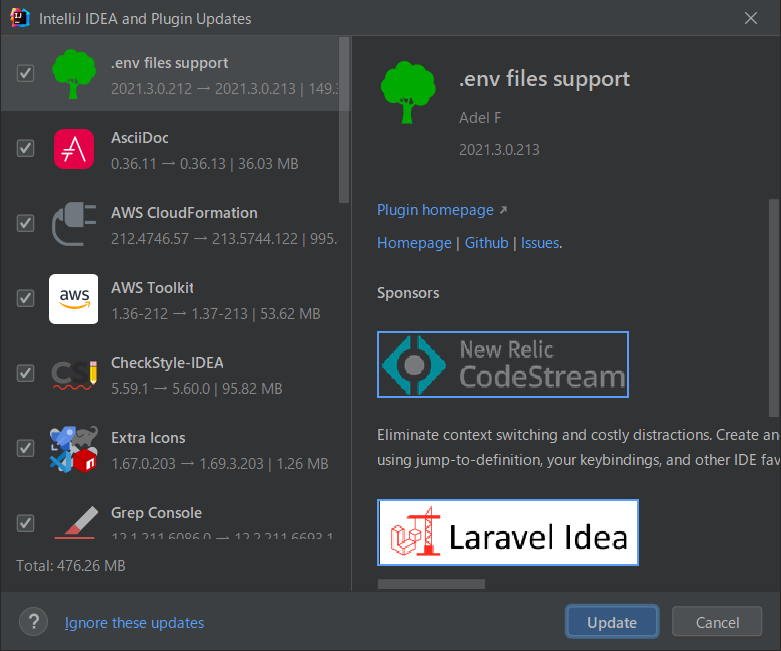The height and width of the screenshot is (651, 781).
Task: Click the Sponsors heading
Action: (x=408, y=293)
